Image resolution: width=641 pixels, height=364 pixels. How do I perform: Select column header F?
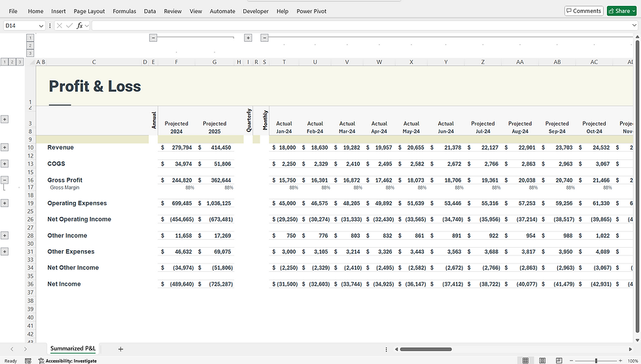[x=176, y=62]
